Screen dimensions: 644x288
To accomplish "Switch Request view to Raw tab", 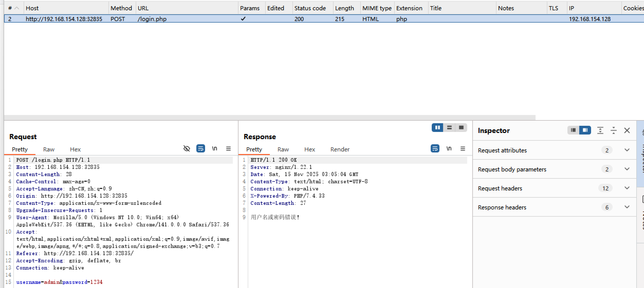I will point(49,149).
